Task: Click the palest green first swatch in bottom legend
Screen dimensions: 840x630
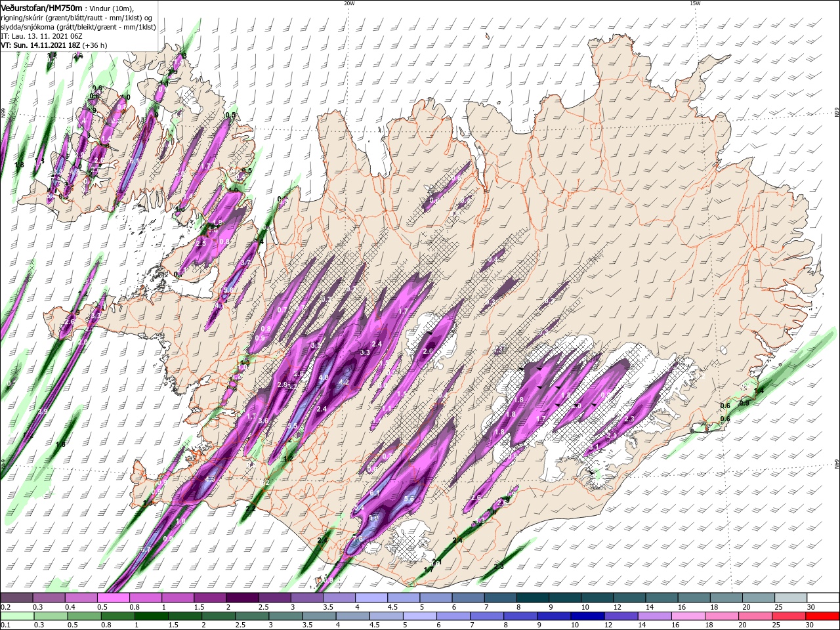Action: coord(16,616)
